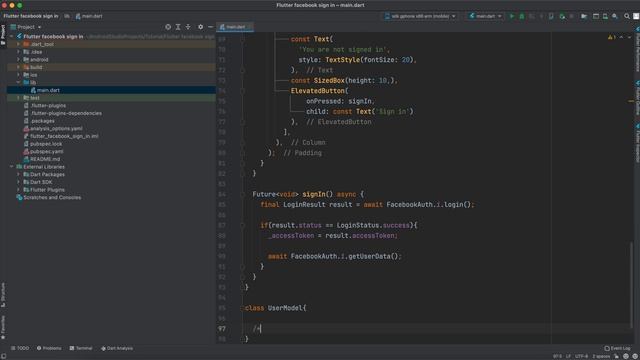
Task: Click the SDK manager icon in toolbar
Action: pos(615,16)
